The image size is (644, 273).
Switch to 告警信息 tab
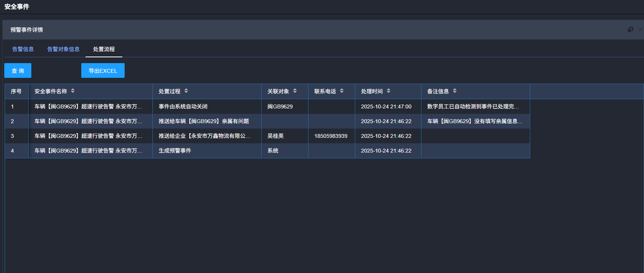pos(23,49)
